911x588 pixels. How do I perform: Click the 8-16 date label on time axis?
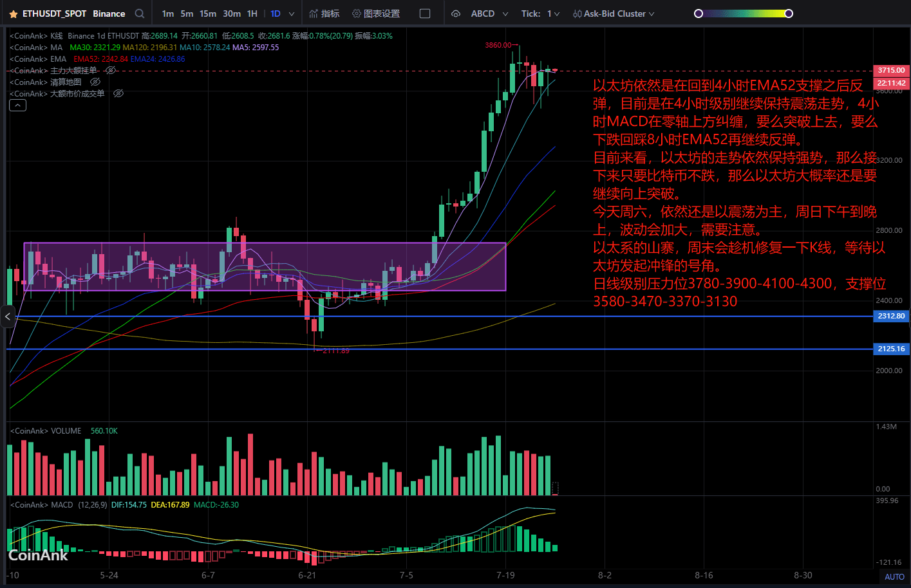point(704,575)
